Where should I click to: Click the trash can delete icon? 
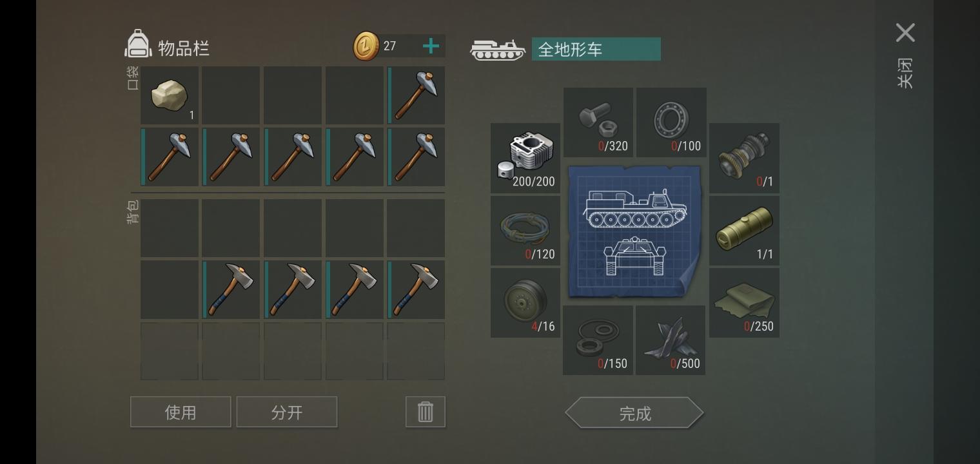click(426, 412)
